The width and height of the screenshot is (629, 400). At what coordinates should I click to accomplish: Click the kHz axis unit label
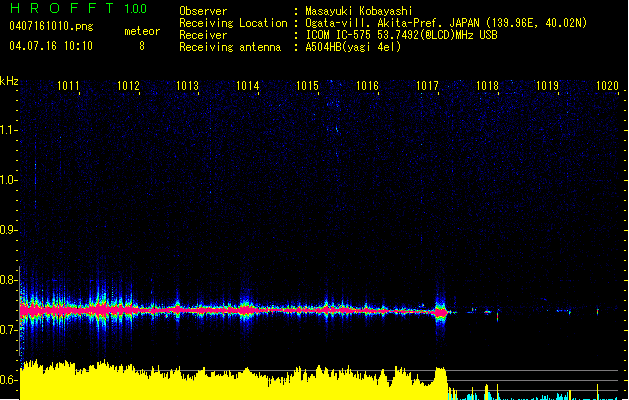(9, 81)
